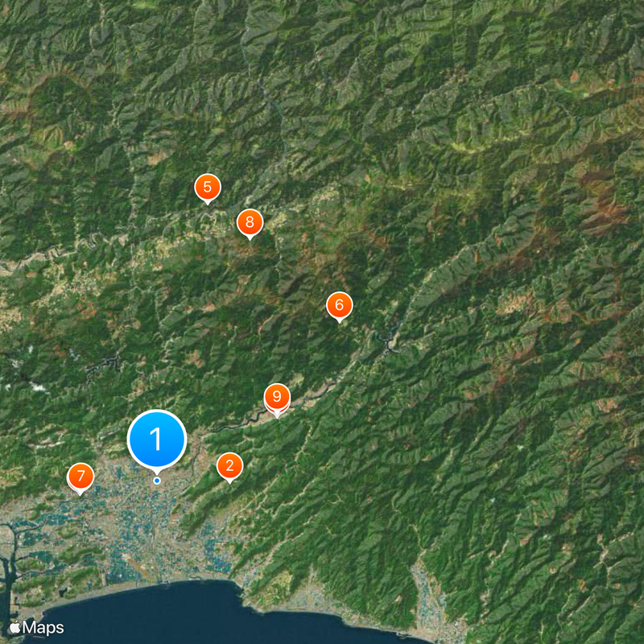
Task: Choose orange pin 7 near the city
Action: 81,476
